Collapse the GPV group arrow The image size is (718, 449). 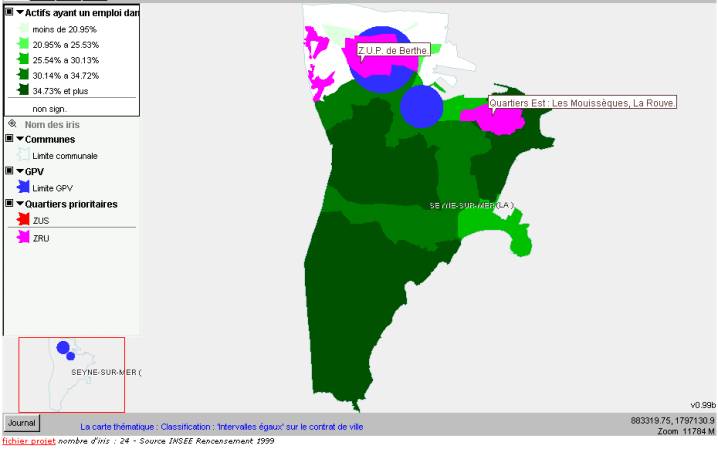[x=20, y=171]
